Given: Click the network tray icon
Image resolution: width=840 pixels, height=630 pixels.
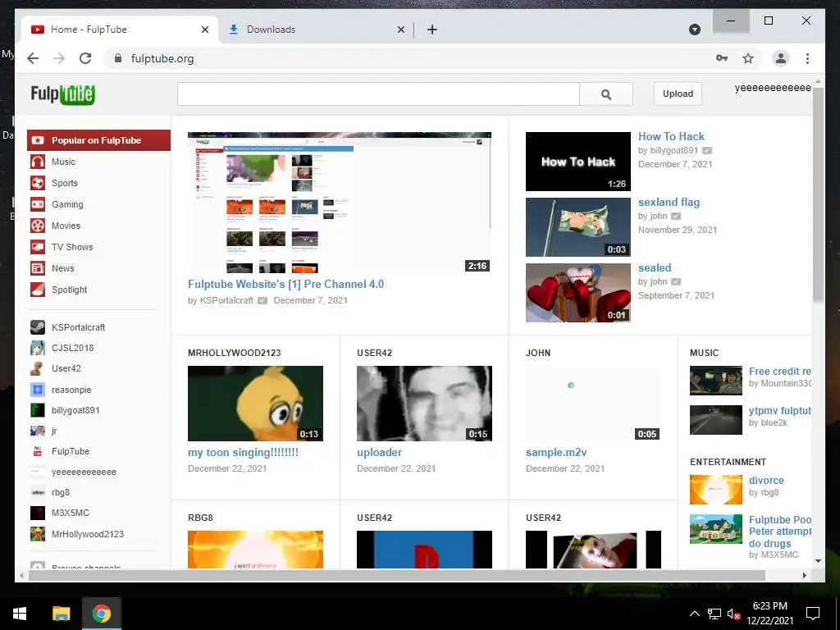Looking at the screenshot, I should (714, 614).
